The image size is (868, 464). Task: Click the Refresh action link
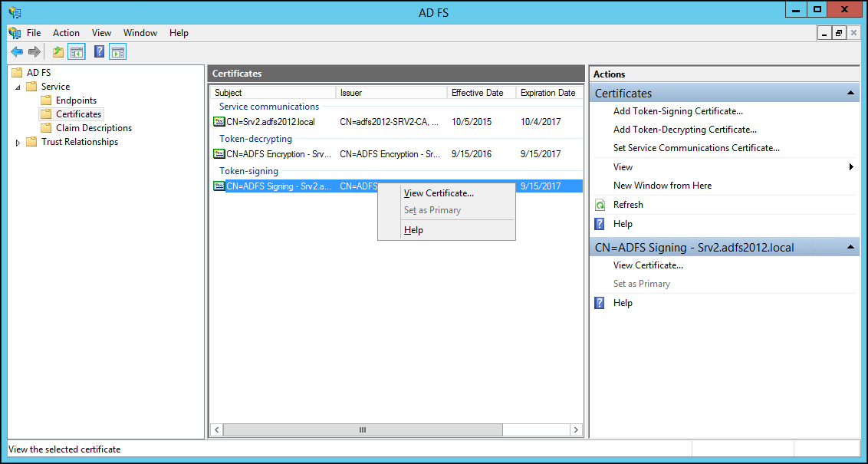point(628,204)
